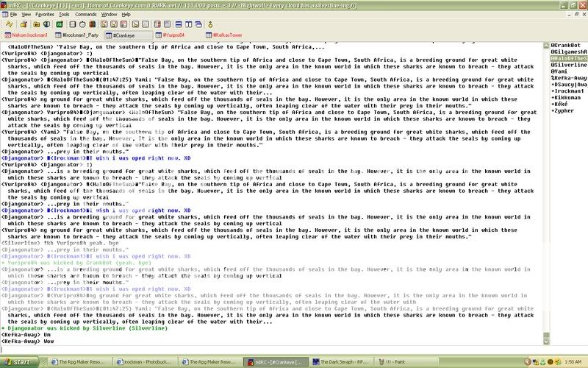The image size is (588, 368).
Task: Open the Commands menu
Action: pyautogui.click(x=85, y=14)
